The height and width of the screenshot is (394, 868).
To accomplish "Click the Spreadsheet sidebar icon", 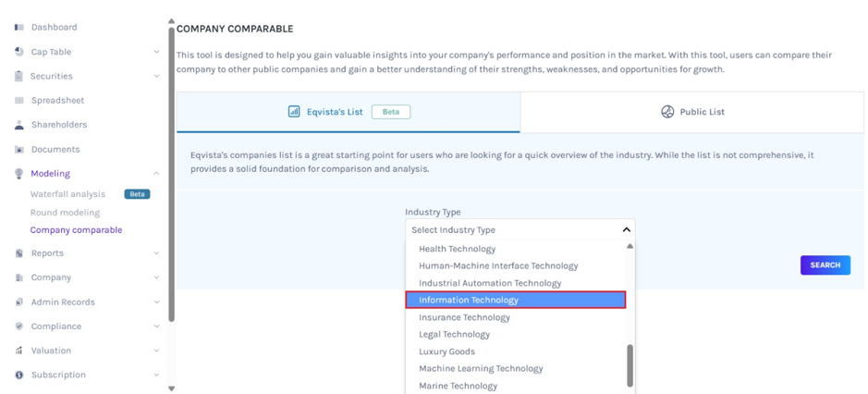I will 19,100.
